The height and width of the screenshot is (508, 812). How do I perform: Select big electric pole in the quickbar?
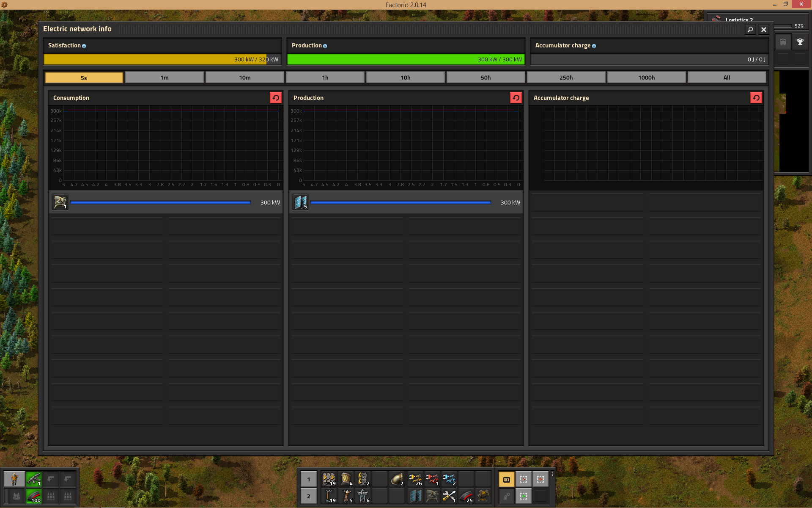[363, 496]
